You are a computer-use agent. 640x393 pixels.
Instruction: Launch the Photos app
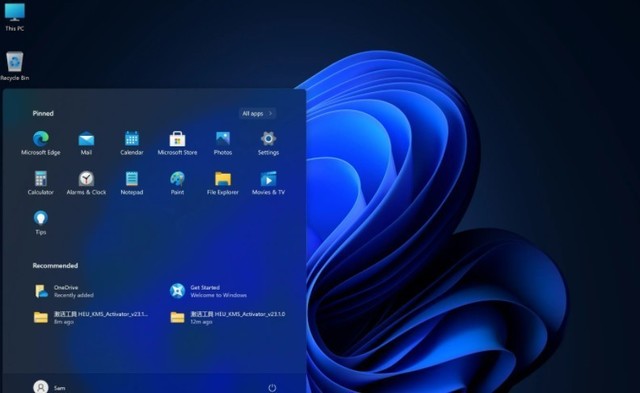(223, 143)
